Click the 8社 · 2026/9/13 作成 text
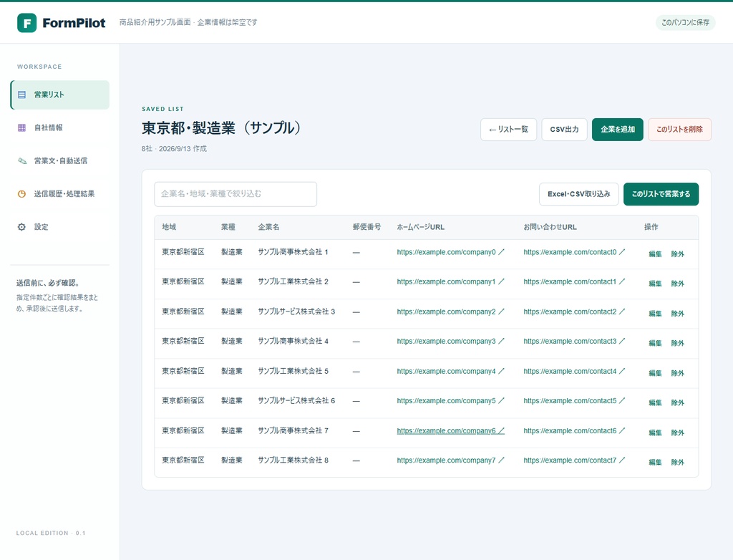Image resolution: width=733 pixels, height=560 pixels. coord(174,149)
